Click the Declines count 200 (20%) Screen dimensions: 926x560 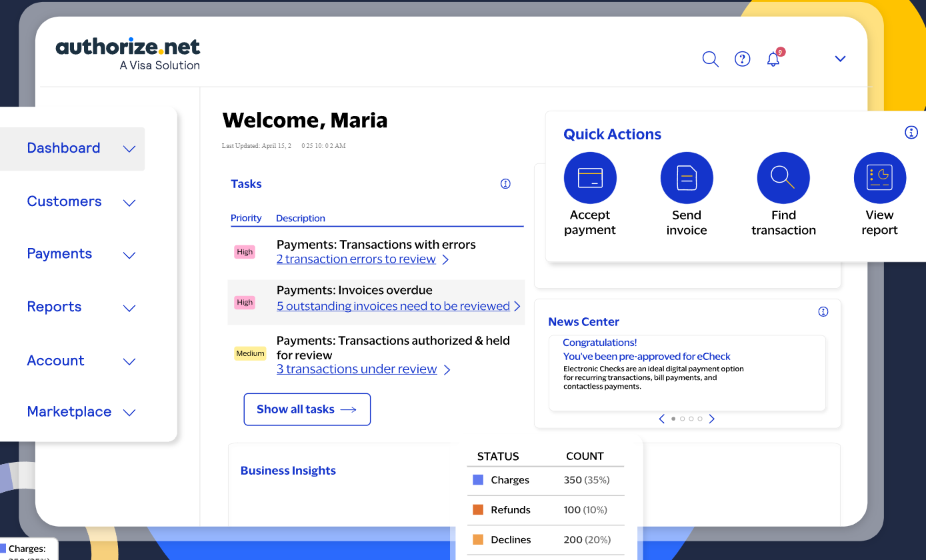(587, 539)
